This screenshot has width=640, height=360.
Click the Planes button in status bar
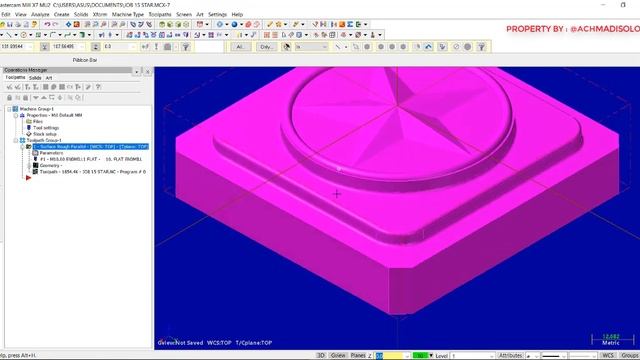point(358,356)
